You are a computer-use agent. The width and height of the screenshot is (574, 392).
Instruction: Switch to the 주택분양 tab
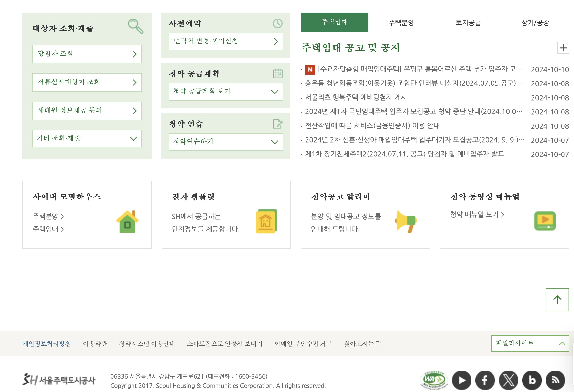[x=401, y=22]
